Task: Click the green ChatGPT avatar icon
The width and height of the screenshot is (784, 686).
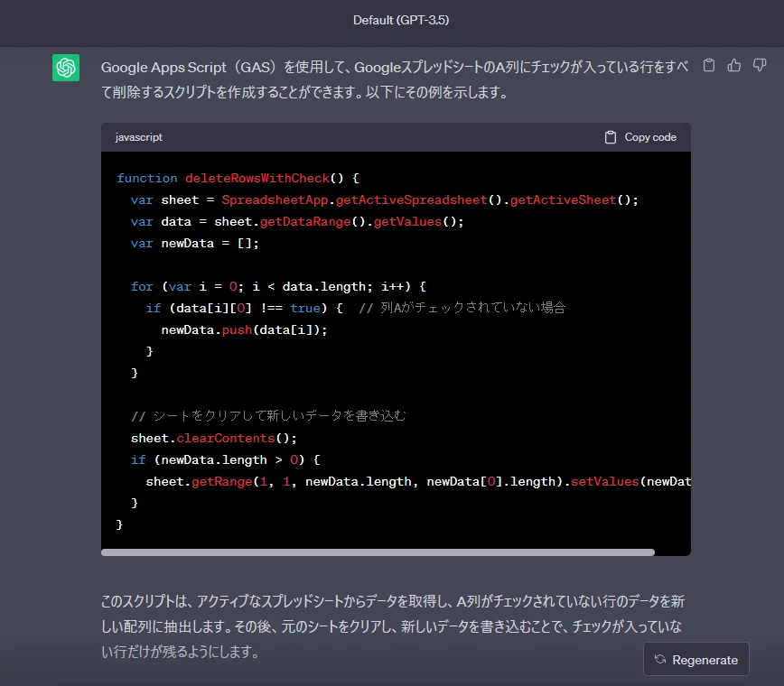Action: pos(66,68)
